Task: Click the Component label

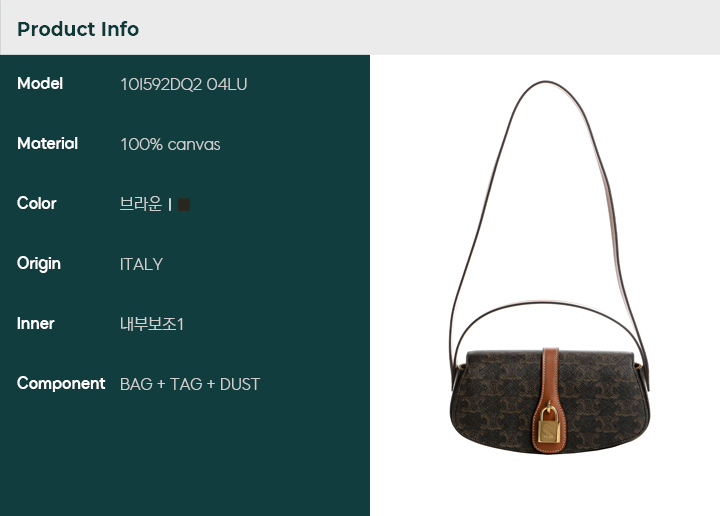Action: (61, 383)
